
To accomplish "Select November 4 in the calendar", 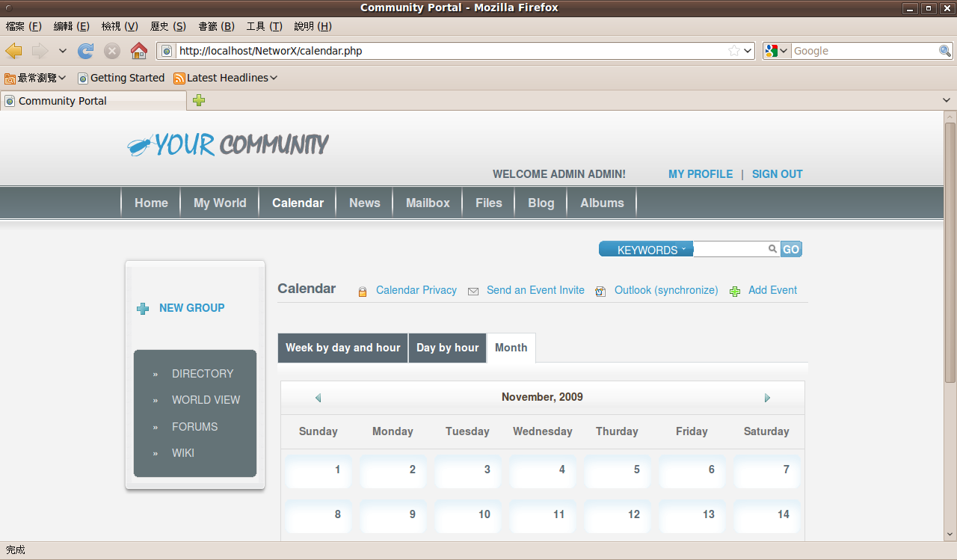I will click(x=543, y=471).
